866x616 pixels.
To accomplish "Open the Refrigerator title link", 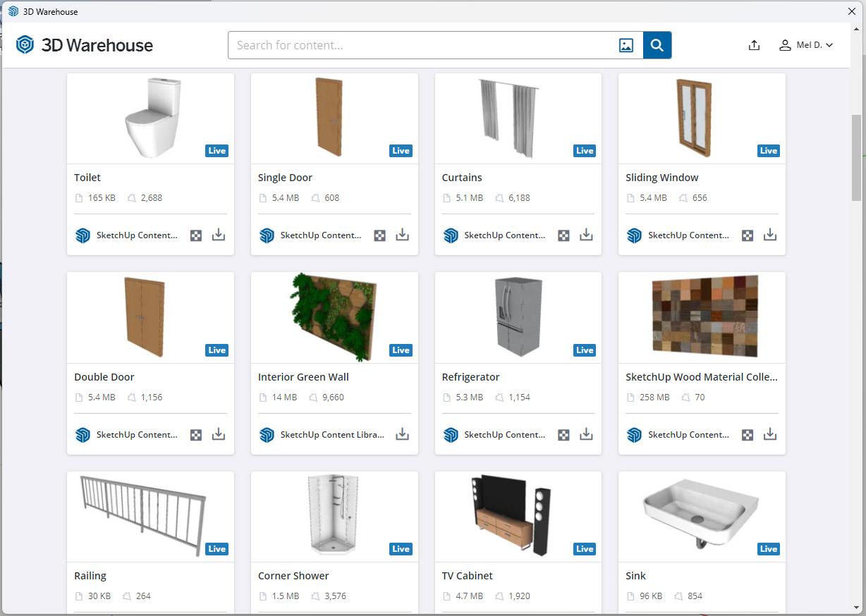I will (x=470, y=377).
